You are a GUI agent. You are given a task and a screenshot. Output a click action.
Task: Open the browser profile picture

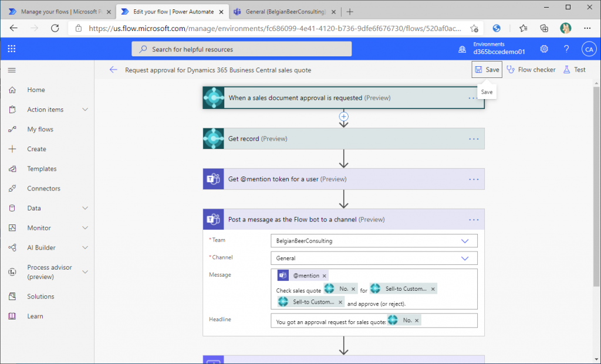tap(565, 28)
